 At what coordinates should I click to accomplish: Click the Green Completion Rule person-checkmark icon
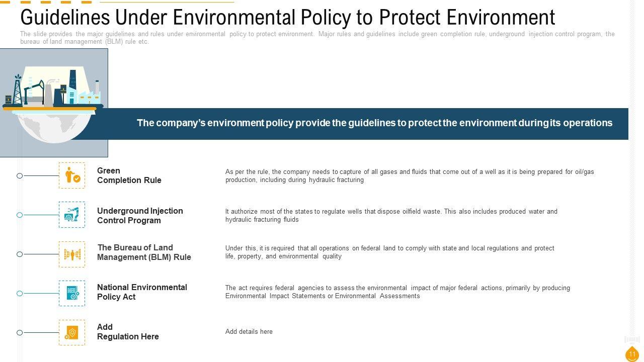point(72,175)
